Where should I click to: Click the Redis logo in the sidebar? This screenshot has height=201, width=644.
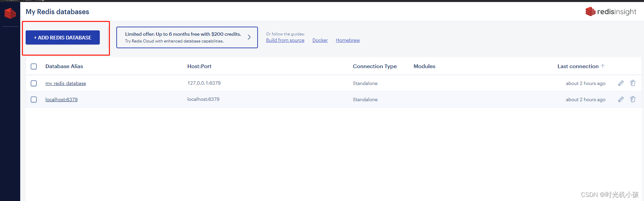tap(10, 13)
